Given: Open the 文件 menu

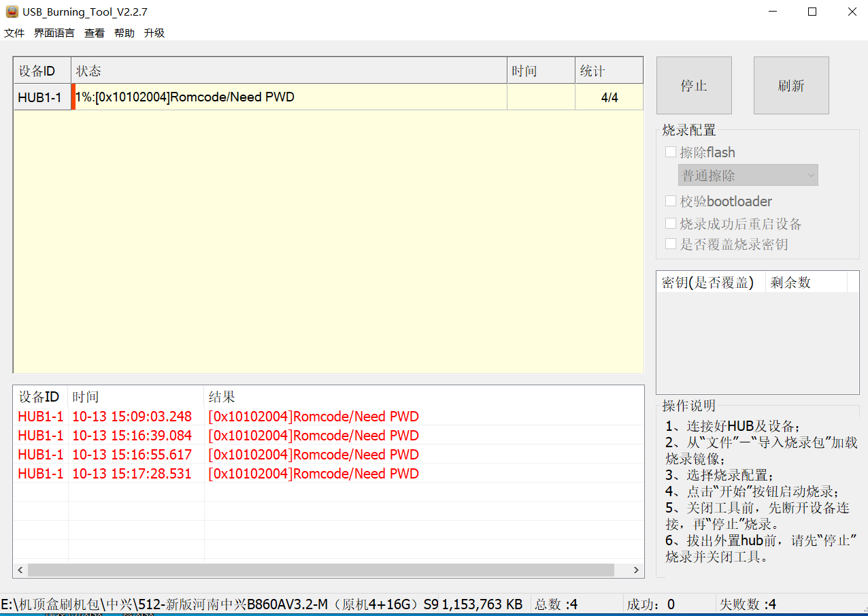Looking at the screenshot, I should pos(14,33).
